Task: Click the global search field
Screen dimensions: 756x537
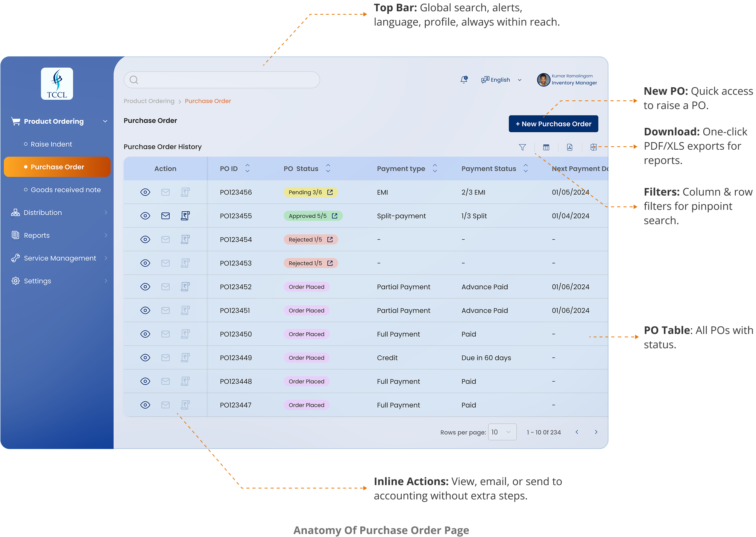Action: 222,80
